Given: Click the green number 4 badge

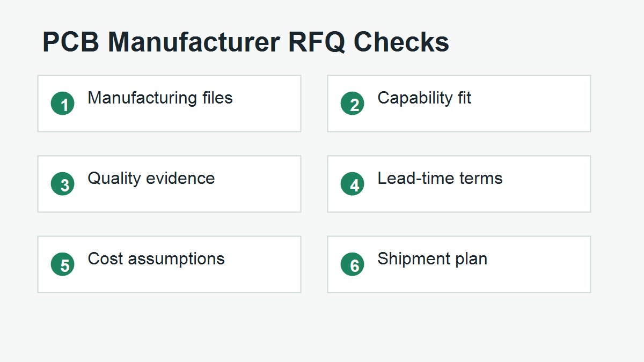Looking at the screenshot, I should [353, 184].
